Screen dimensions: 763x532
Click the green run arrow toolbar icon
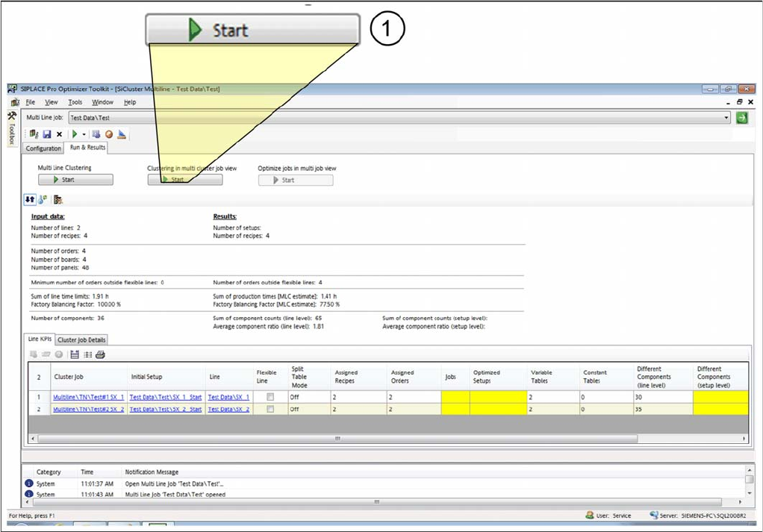[x=75, y=134]
